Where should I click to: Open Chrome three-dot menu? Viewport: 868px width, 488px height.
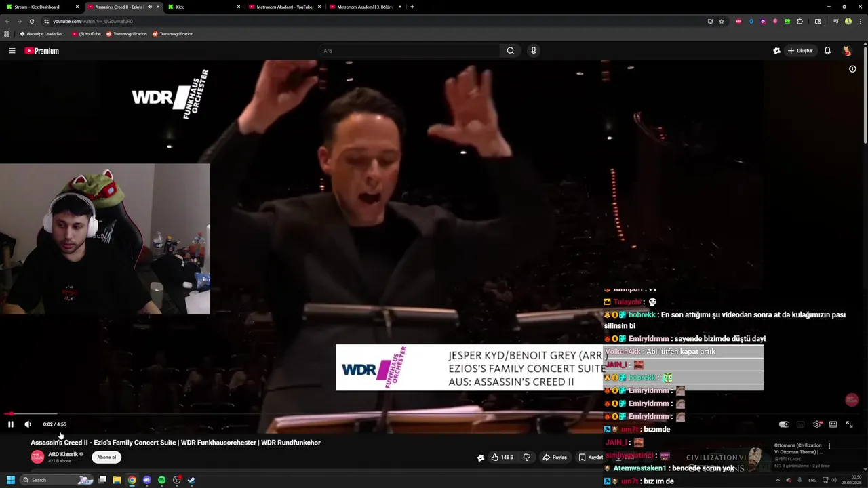click(860, 21)
